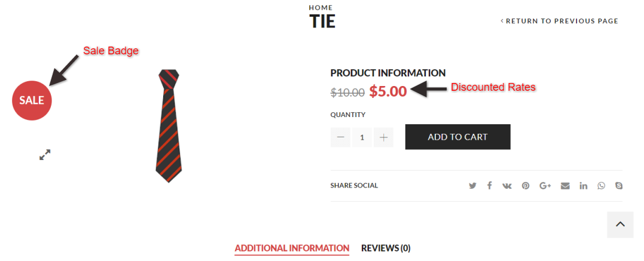Open the Additional Information tab

292,248
